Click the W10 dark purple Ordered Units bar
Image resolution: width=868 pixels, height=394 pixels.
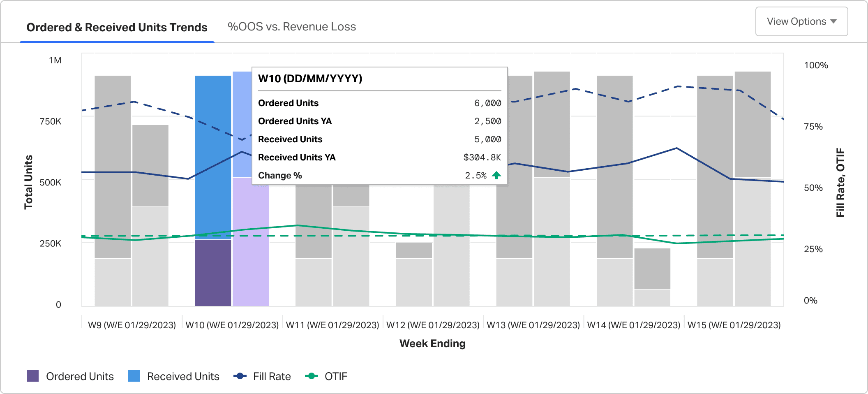click(213, 273)
